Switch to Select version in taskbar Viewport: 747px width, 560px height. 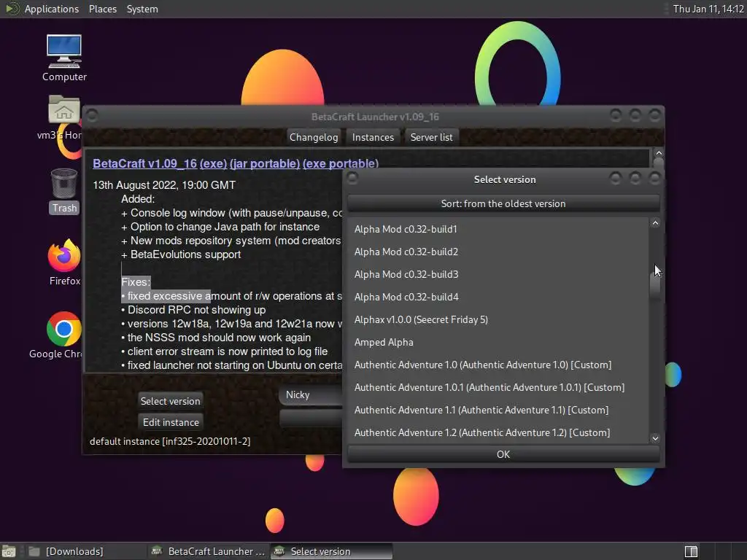(x=332, y=551)
